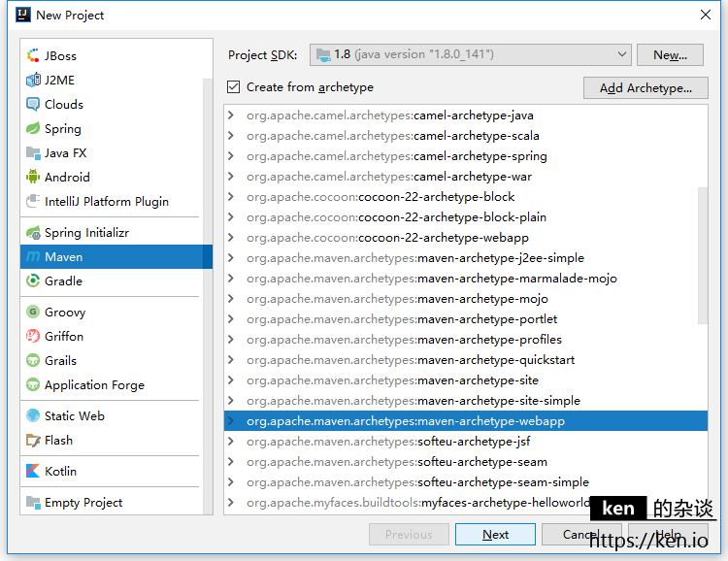728x561 pixels.
Task: Select the Grails icon
Action: (33, 360)
